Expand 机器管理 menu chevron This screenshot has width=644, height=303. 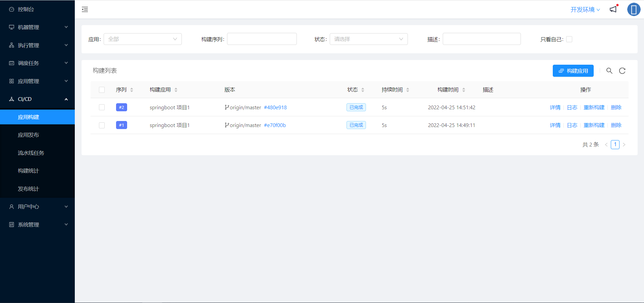coord(66,27)
